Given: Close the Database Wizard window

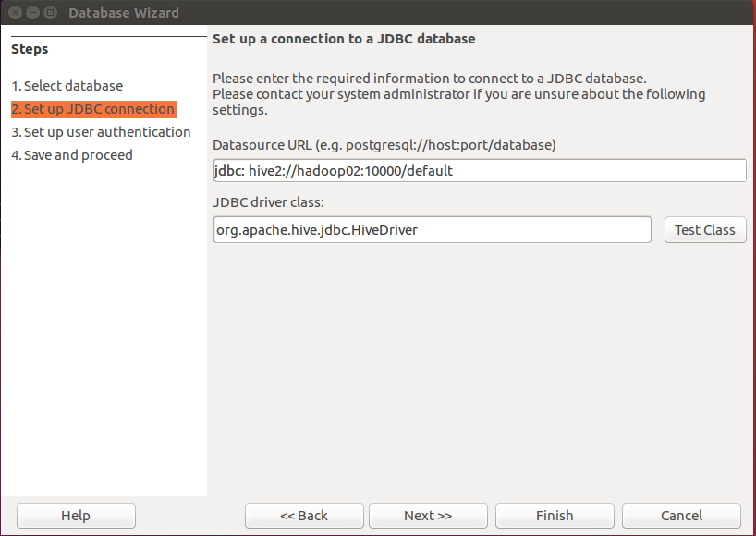Looking at the screenshot, I should (x=16, y=13).
